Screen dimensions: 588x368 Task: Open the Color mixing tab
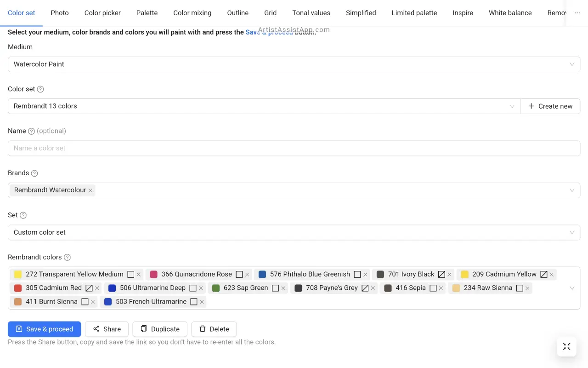(192, 13)
